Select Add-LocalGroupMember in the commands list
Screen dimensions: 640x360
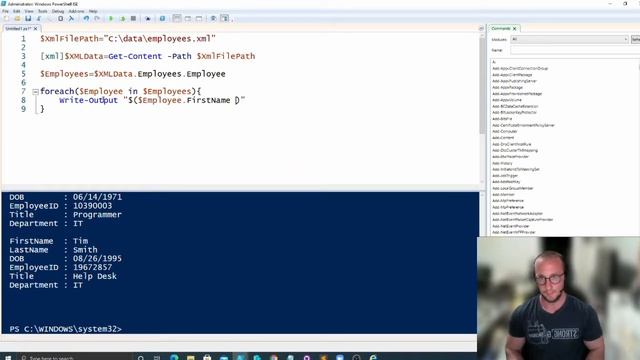(x=513, y=188)
